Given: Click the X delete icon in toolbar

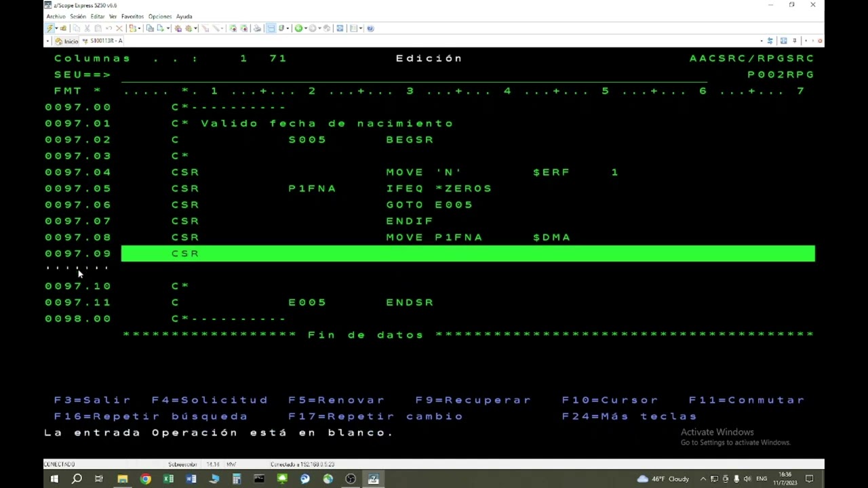Looking at the screenshot, I should 119,28.
